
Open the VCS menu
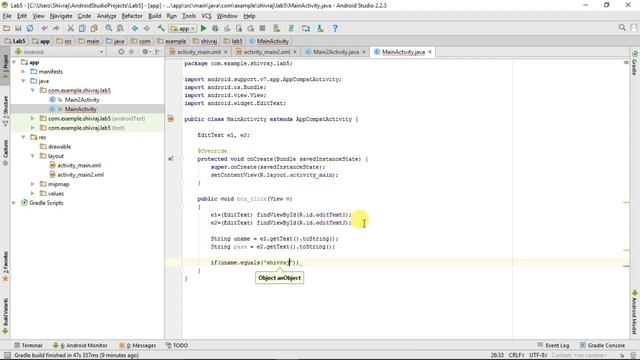(206, 16)
